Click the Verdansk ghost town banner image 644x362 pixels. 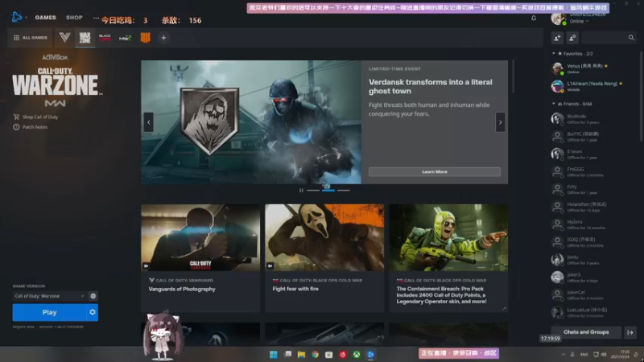coord(251,122)
